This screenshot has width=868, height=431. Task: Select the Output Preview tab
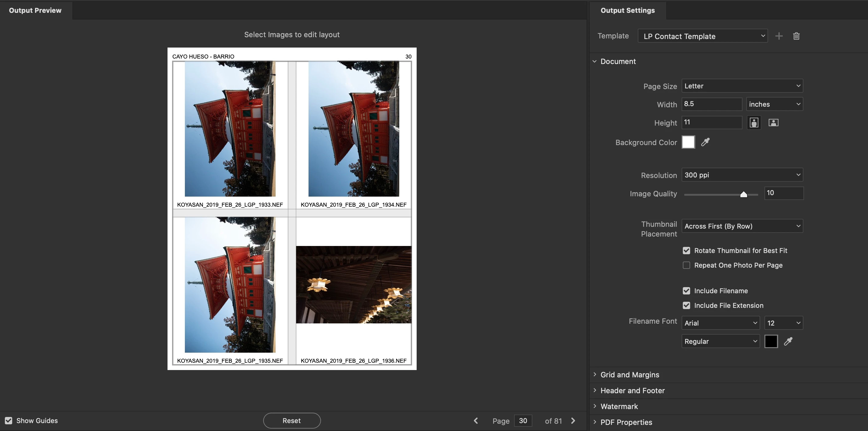tap(35, 10)
